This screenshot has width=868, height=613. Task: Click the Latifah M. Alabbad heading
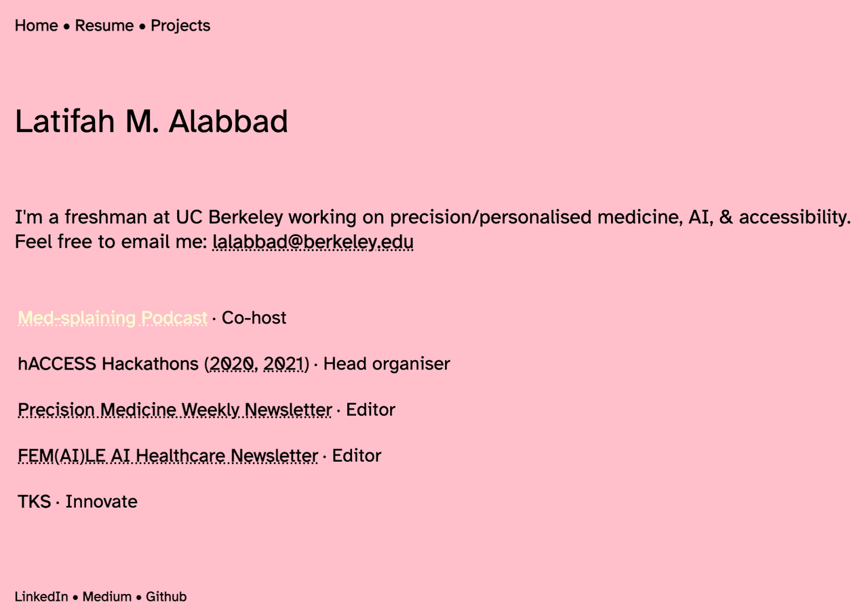pyautogui.click(x=152, y=122)
